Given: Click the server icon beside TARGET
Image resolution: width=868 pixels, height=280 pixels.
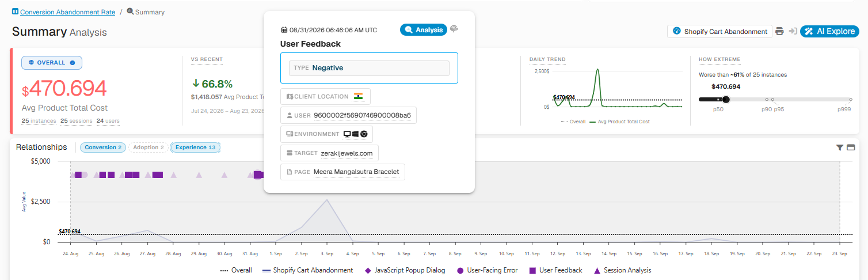Looking at the screenshot, I should [x=290, y=153].
